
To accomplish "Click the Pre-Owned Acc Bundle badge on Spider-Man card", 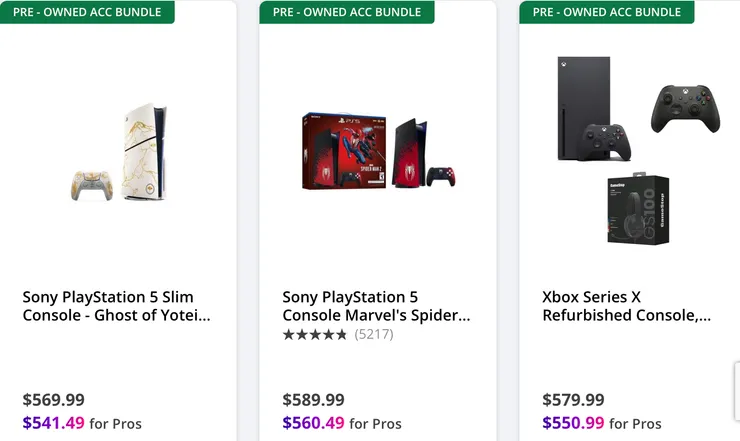I will pos(347,12).
